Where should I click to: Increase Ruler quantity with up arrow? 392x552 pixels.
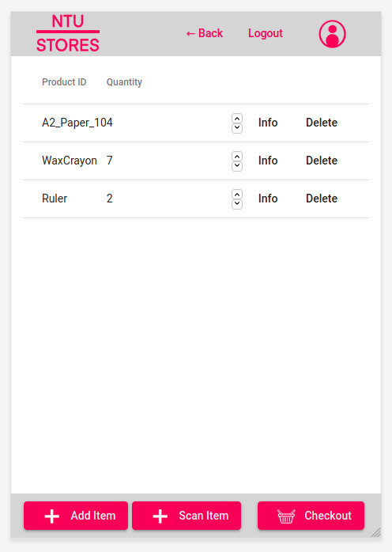click(237, 195)
